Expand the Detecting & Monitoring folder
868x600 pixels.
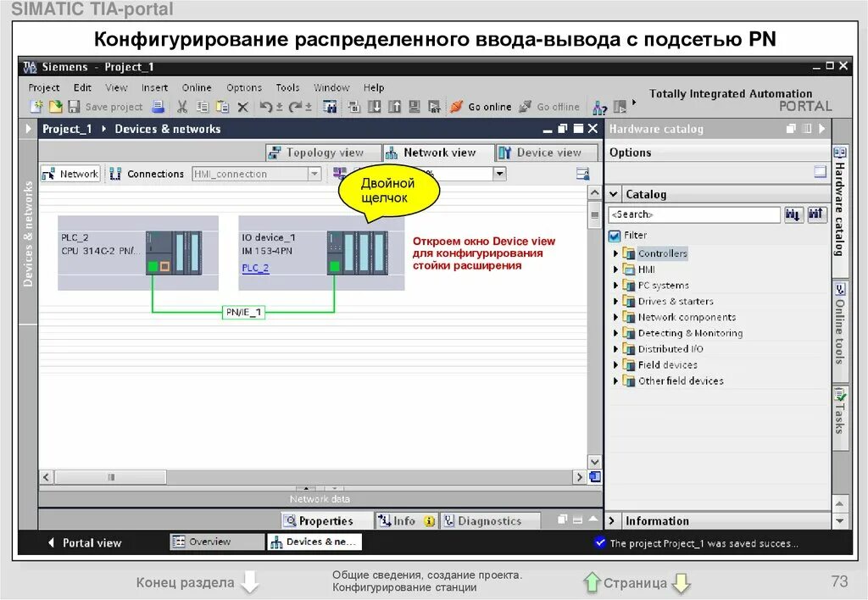(615, 333)
